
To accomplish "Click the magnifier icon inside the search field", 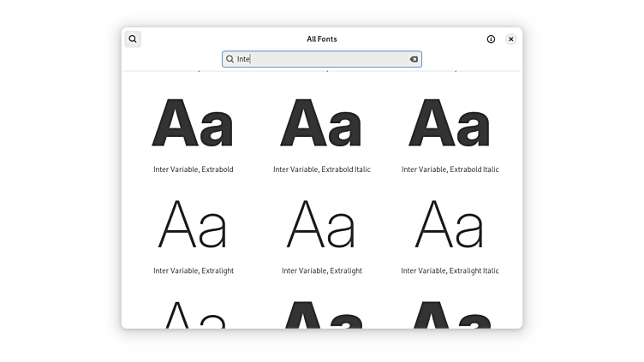I will click(x=230, y=59).
